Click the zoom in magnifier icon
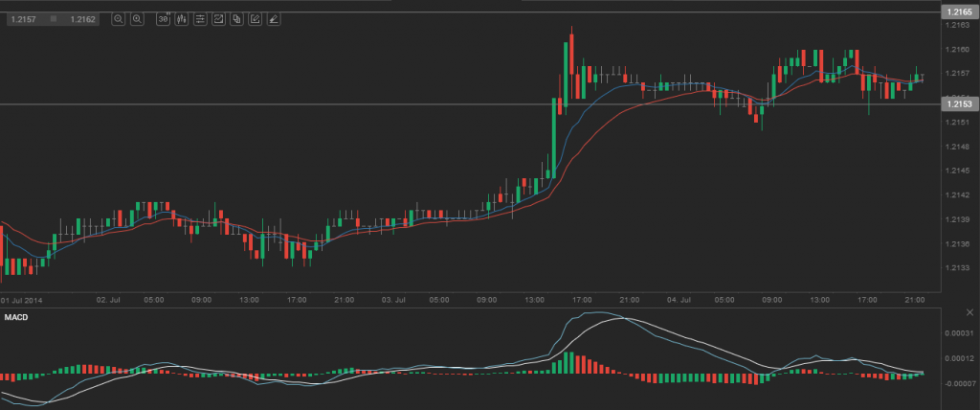This screenshot has height=410, width=980. (x=137, y=19)
